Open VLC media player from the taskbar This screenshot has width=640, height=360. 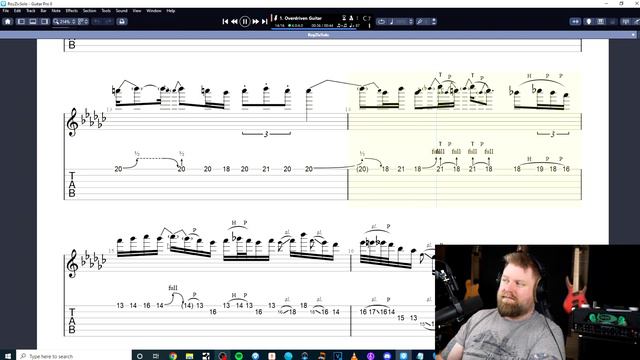pos(354,356)
